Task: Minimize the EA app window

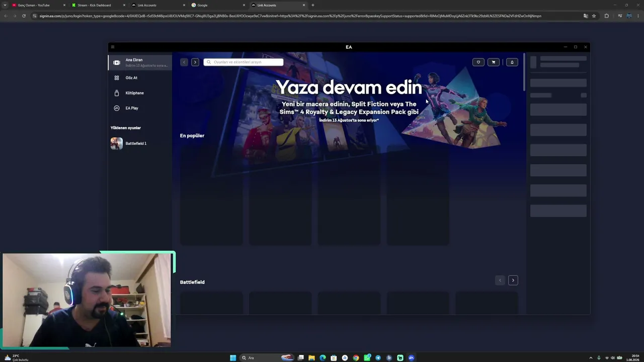Action: [566, 47]
